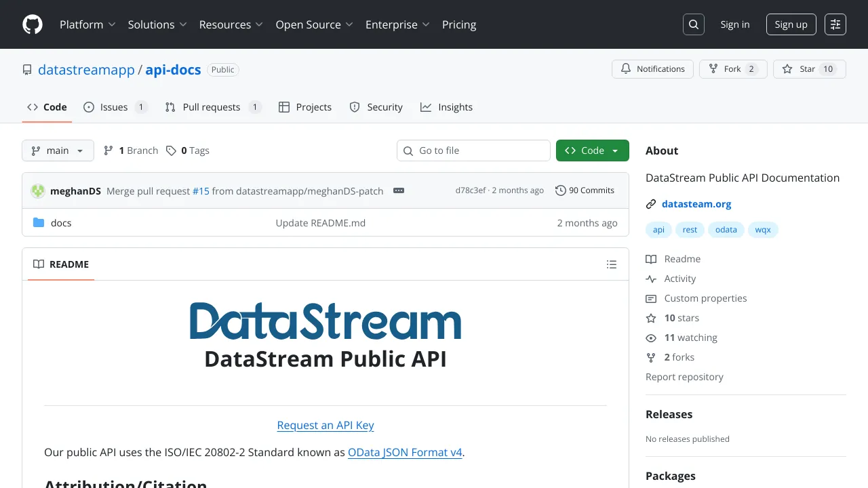This screenshot has height=488, width=868.
Task: View the 11 watching link
Action: point(682,338)
